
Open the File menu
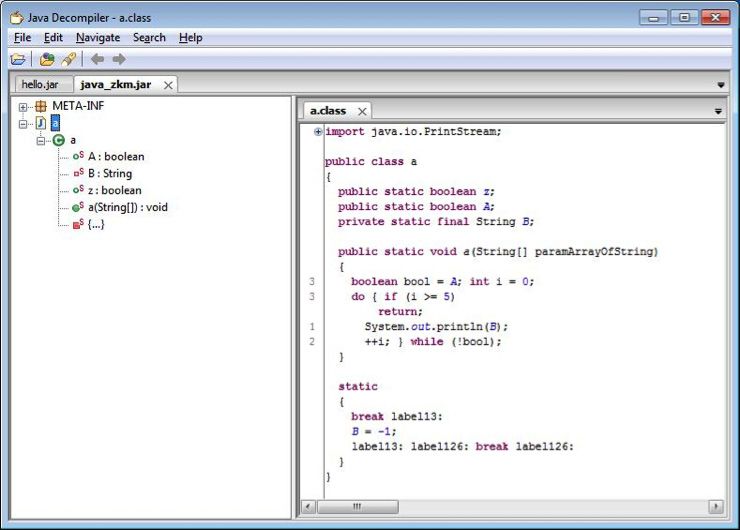pos(23,37)
